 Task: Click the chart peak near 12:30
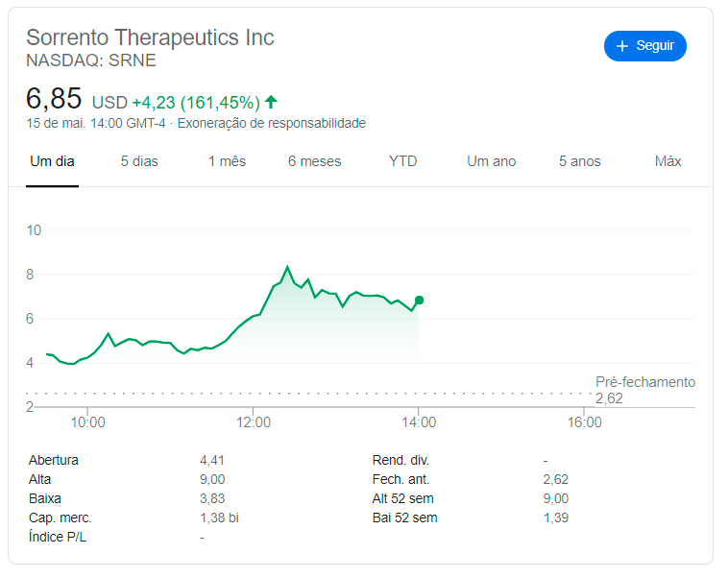point(287,267)
